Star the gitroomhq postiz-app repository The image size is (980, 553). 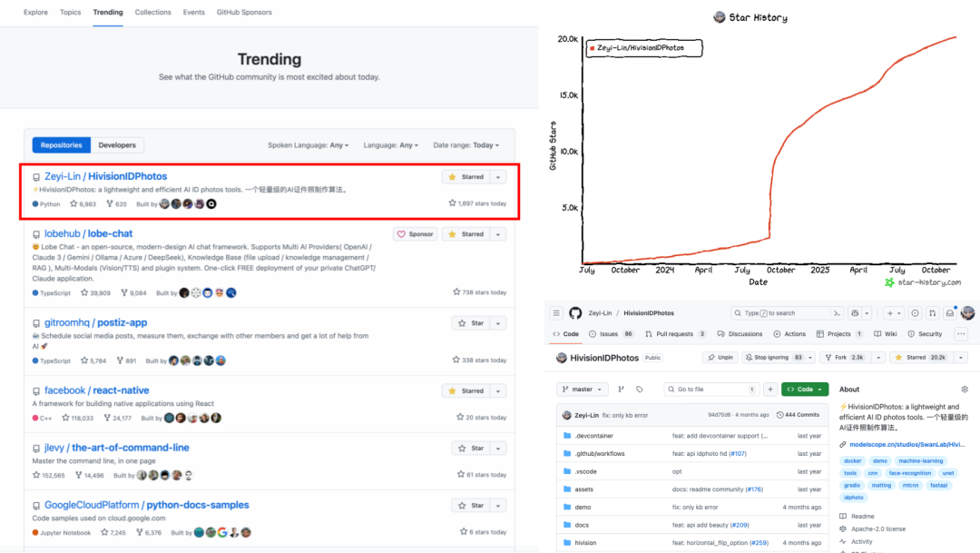(x=472, y=322)
